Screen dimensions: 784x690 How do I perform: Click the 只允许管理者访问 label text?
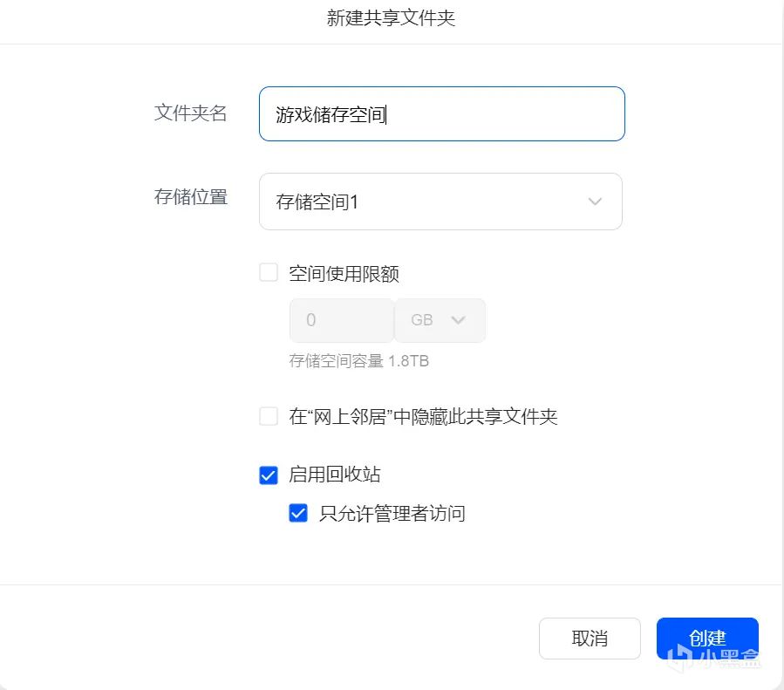[392, 513]
